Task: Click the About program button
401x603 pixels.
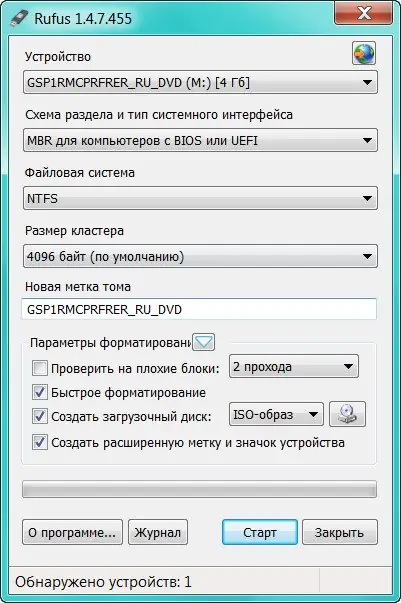Action: 72,533
